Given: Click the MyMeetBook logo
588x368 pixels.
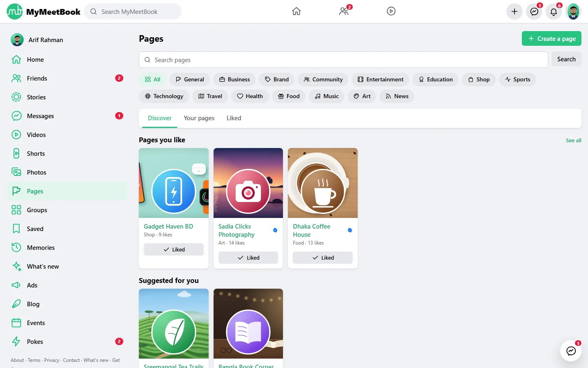Looking at the screenshot, I should 44,11.
